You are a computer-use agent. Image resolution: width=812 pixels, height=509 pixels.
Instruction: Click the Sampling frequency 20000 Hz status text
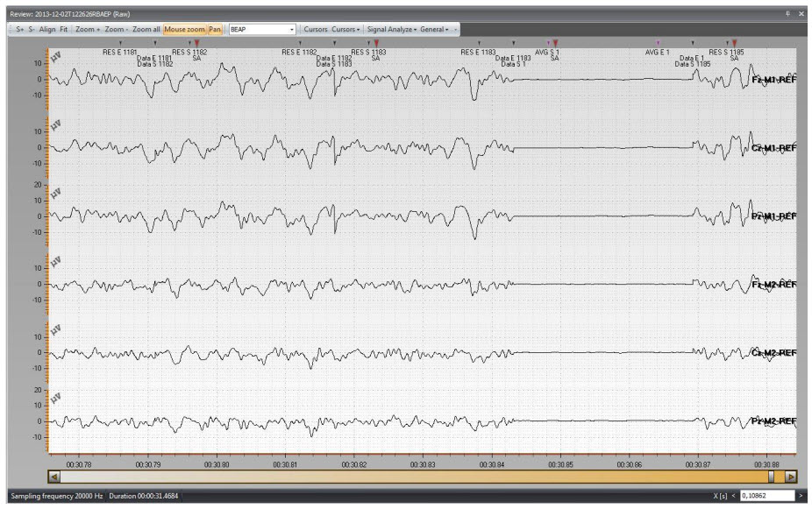tap(56, 496)
